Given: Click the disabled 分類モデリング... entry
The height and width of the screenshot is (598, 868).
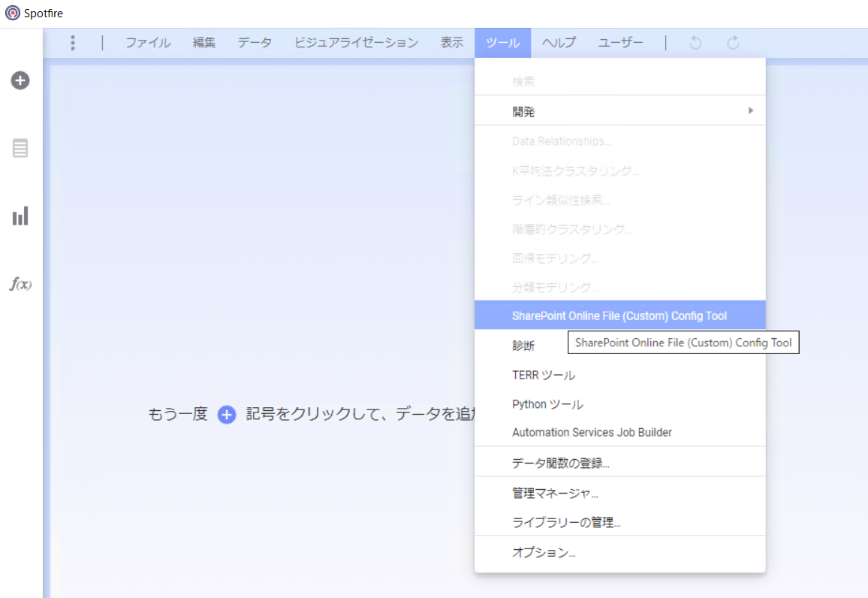Looking at the screenshot, I should pyautogui.click(x=620, y=287).
